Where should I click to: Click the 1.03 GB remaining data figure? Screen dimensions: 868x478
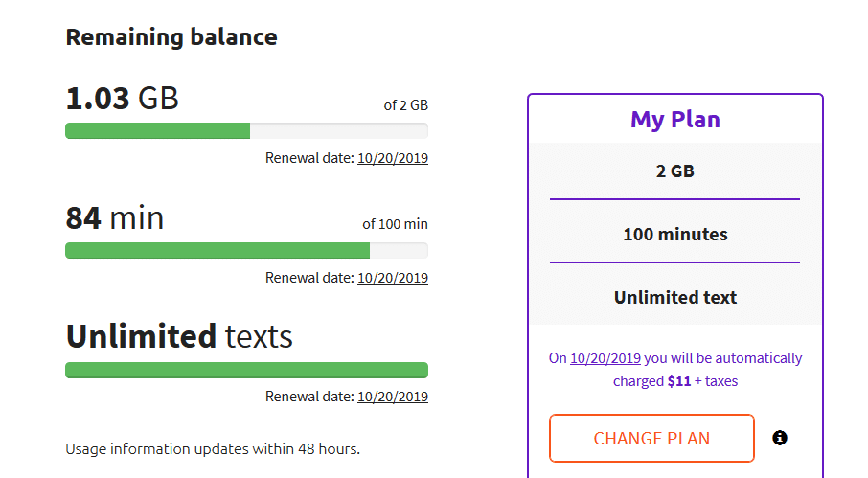(122, 99)
